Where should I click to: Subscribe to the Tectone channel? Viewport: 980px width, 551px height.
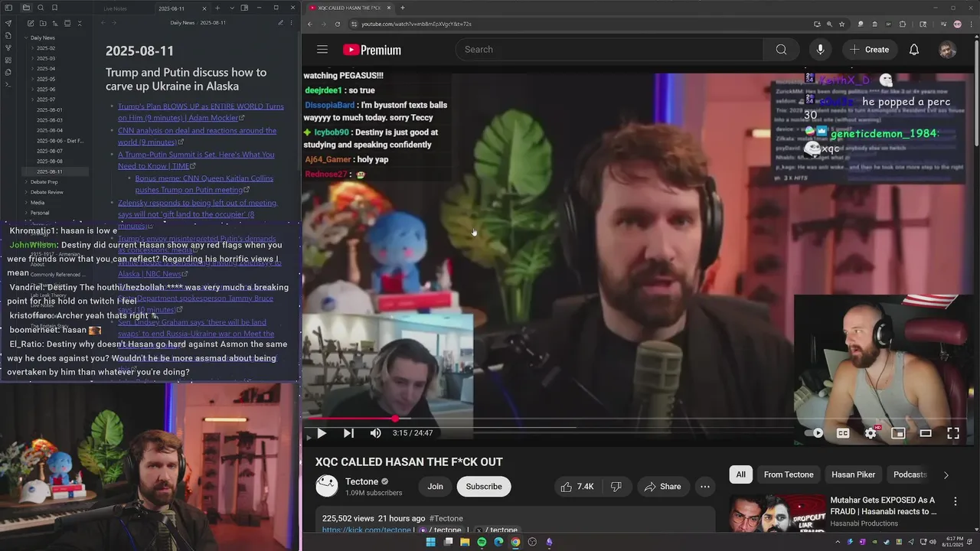pyautogui.click(x=484, y=487)
